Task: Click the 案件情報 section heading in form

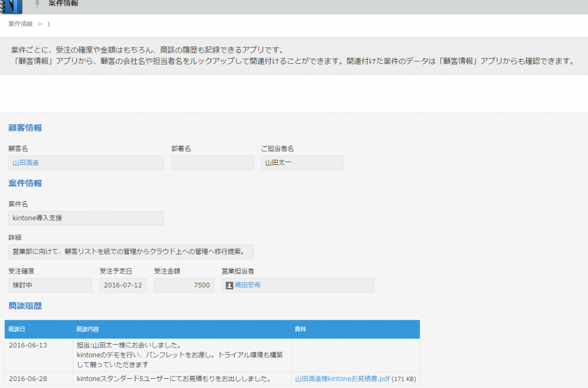Action: 25,183
